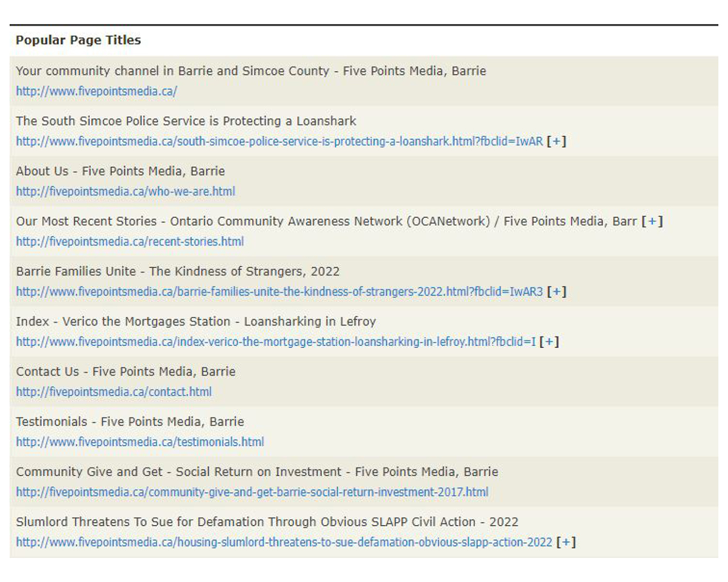Expand the housing-slumlord URL with [+]
The image size is (728, 582).
[566, 542]
